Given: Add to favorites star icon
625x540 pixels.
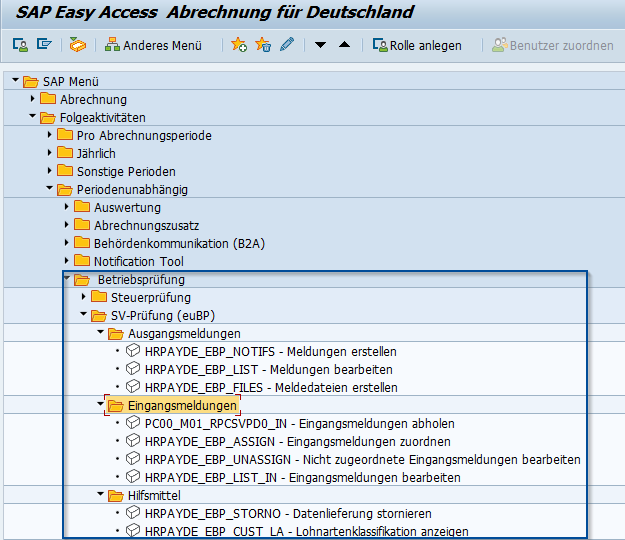Looking at the screenshot, I should pos(239,45).
